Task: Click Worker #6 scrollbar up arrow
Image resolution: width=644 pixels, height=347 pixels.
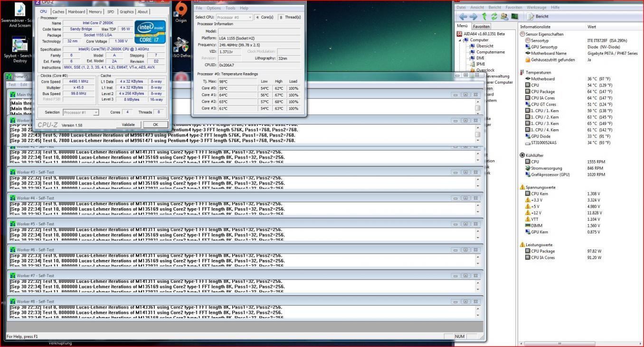Action: pos(477,257)
